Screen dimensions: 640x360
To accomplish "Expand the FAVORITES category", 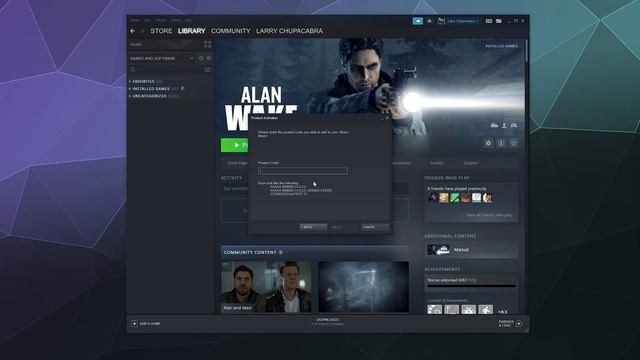I will pos(143,82).
